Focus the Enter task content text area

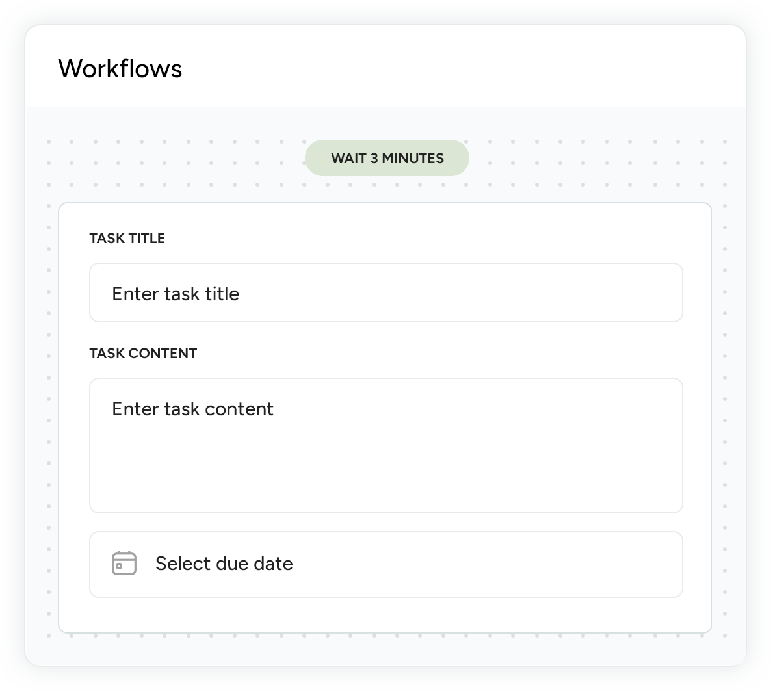(x=385, y=445)
